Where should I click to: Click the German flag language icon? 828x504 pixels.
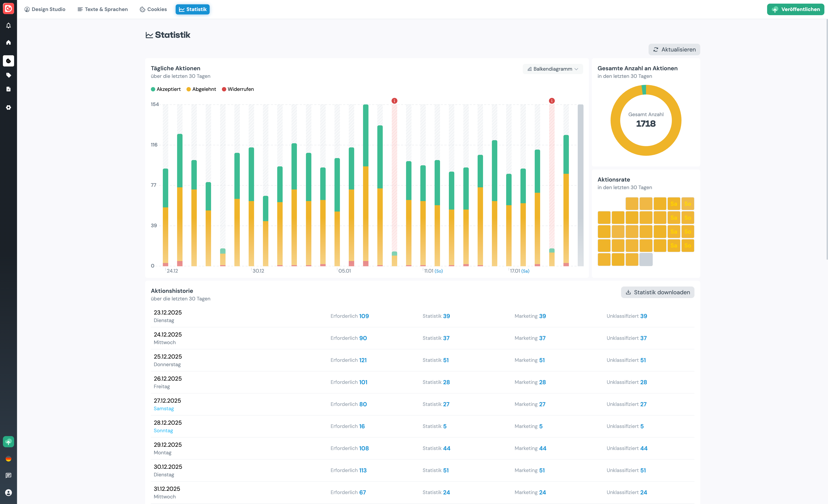[x=8, y=459]
